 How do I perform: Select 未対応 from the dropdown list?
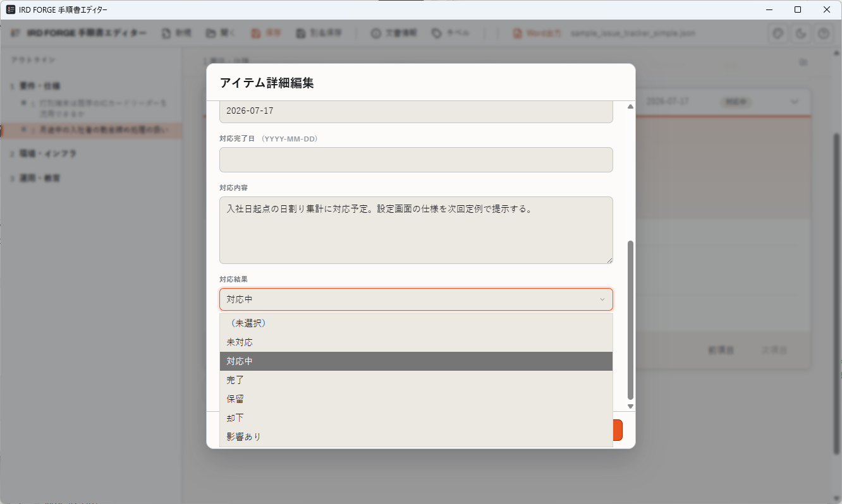pyautogui.click(x=416, y=342)
